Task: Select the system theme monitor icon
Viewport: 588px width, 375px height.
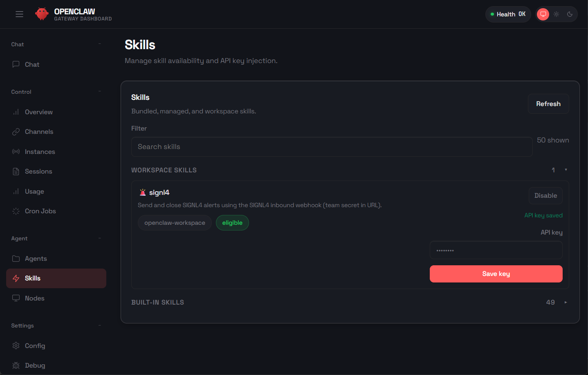Action: pos(543,14)
